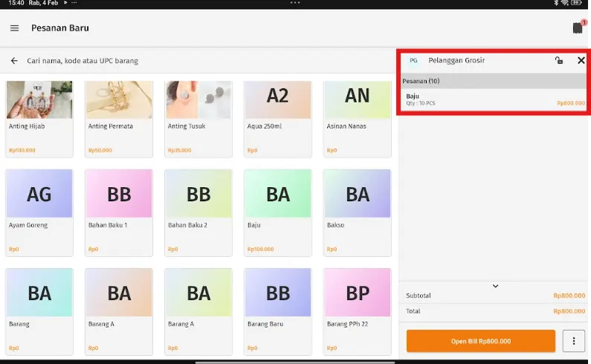The width and height of the screenshot is (591, 364).
Task: Click the unlock padlock icon beside customer
Action: click(x=559, y=61)
